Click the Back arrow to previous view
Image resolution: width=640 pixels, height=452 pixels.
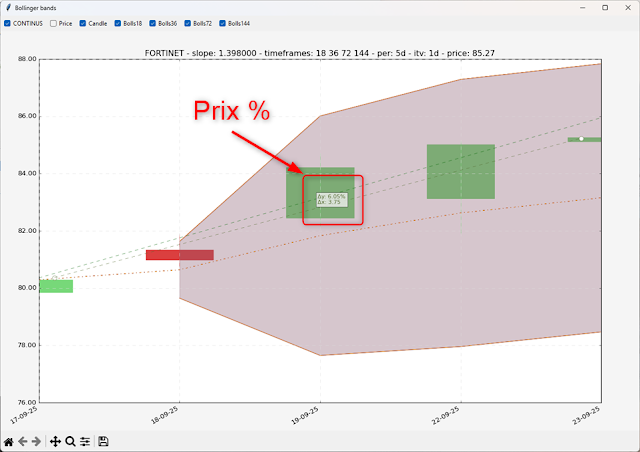[23, 441]
